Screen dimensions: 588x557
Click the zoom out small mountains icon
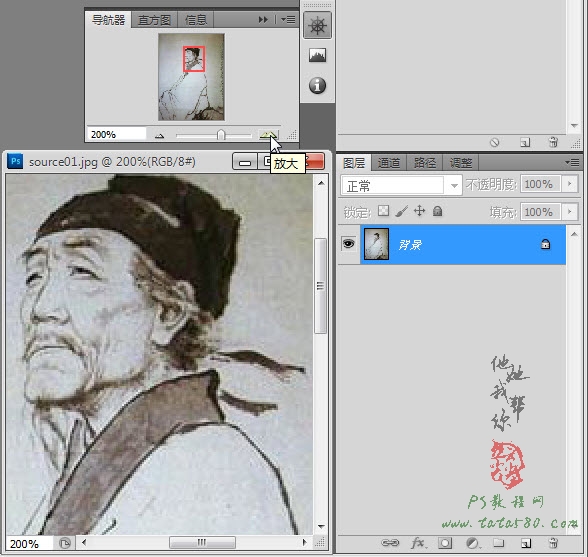pos(159,135)
